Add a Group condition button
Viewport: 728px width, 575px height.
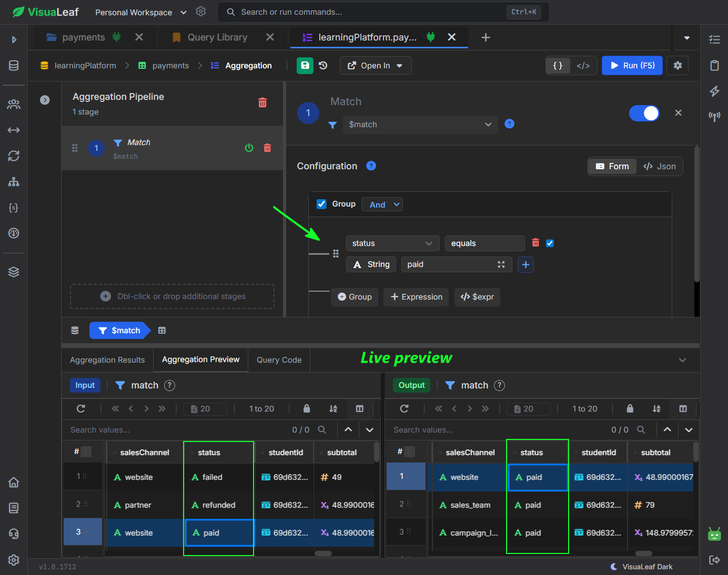click(x=355, y=297)
